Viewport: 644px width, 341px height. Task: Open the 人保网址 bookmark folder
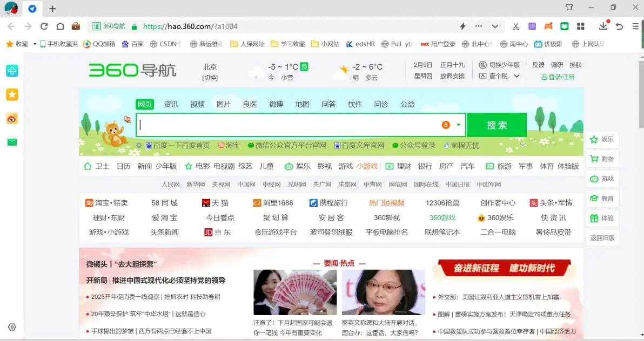[247, 44]
